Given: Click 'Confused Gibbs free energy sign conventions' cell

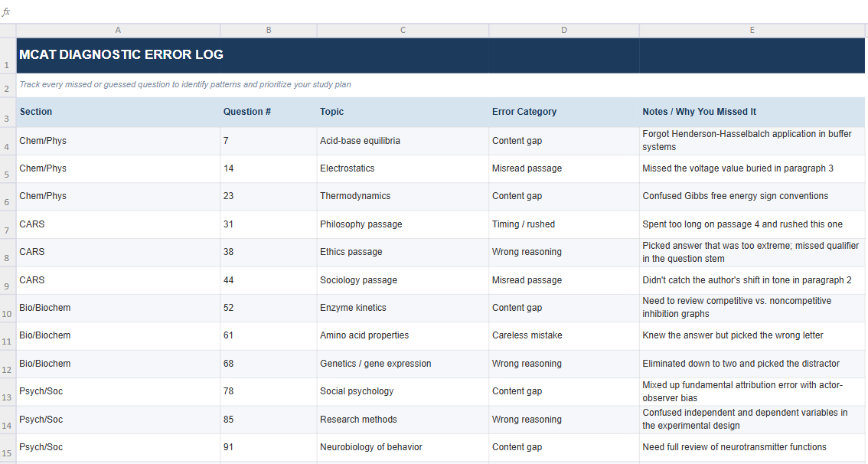Looking at the screenshot, I should tap(752, 197).
